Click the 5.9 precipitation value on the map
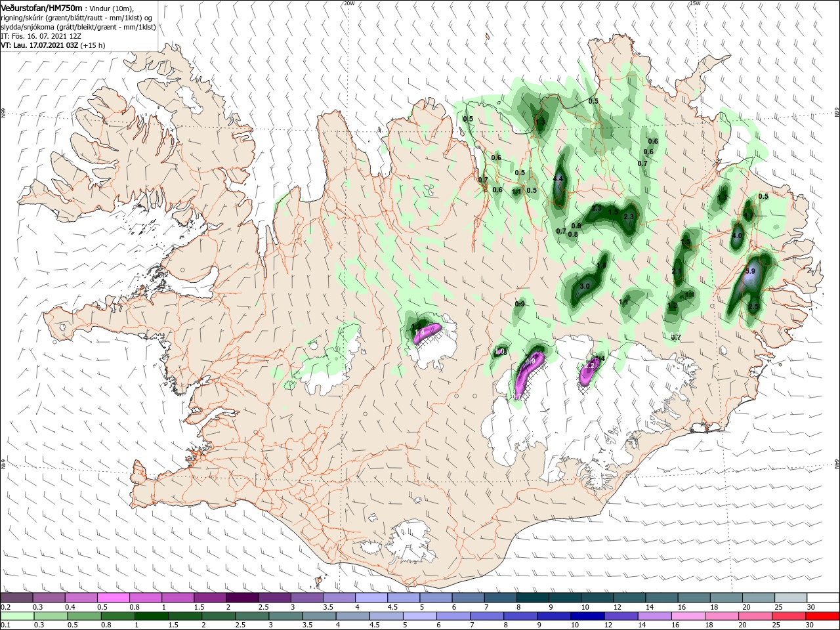Screen dimensions: 840x630 [x=751, y=271]
